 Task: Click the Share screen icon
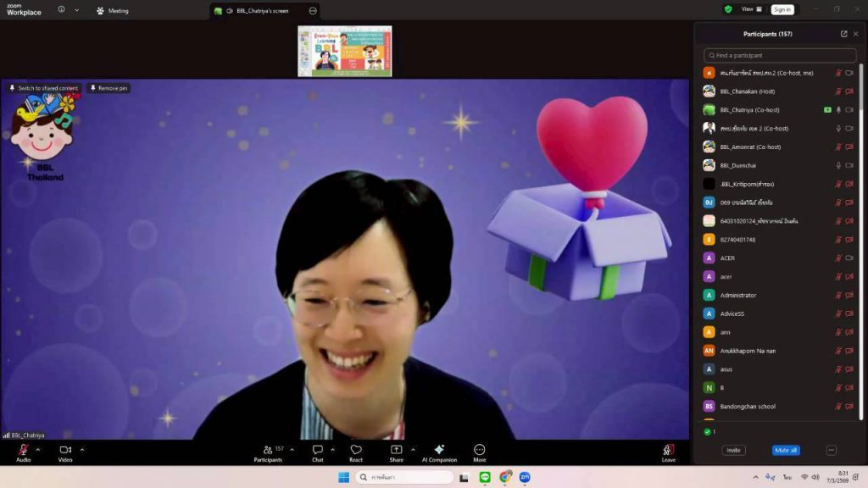coord(396,450)
